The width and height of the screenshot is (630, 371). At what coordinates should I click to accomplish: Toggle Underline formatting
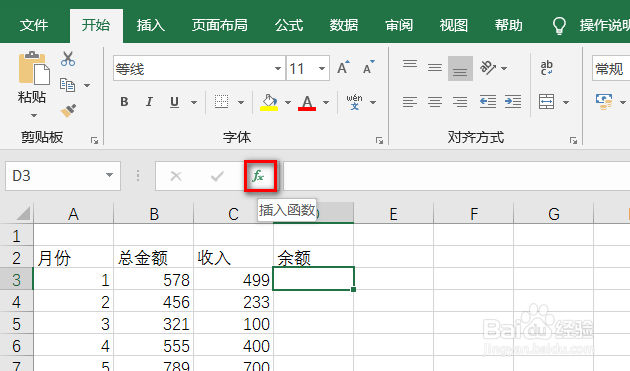174,102
